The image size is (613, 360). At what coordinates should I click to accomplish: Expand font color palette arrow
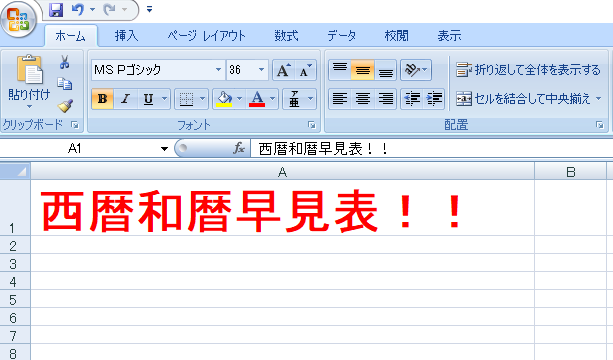tap(273, 99)
